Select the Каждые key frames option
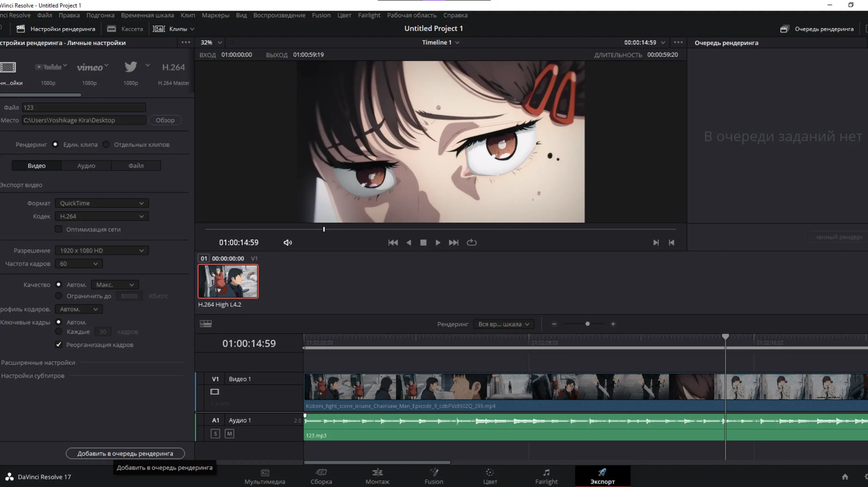868x487 pixels. point(59,331)
